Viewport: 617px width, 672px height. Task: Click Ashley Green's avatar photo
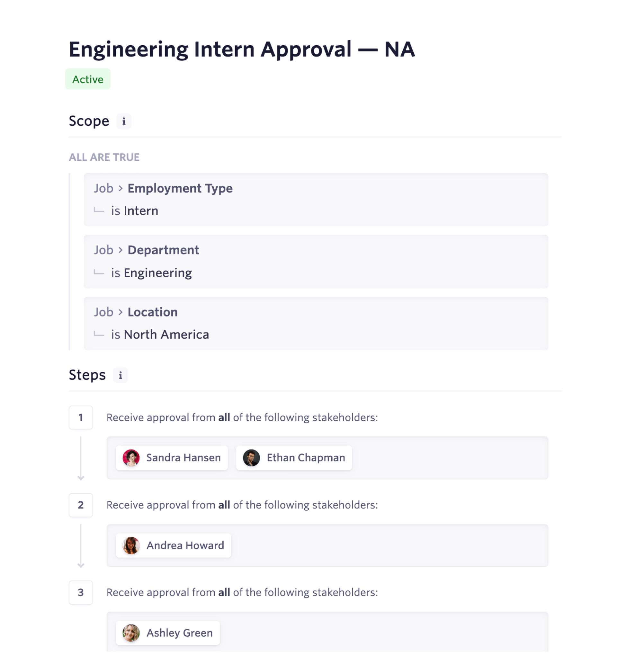(131, 633)
